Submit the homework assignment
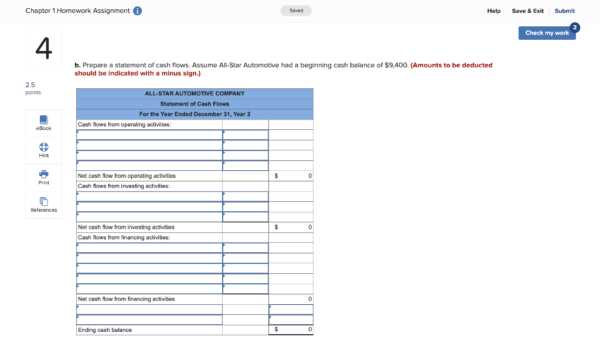Viewport: 600px width, 364px height. [x=564, y=11]
